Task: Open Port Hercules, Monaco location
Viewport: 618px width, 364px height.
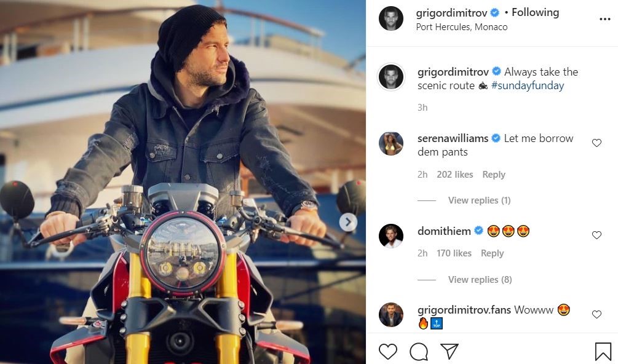Action: point(462,27)
